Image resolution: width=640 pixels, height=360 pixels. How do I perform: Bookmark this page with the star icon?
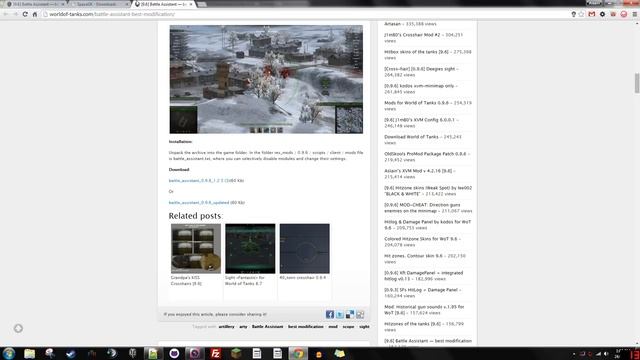tap(582, 14)
